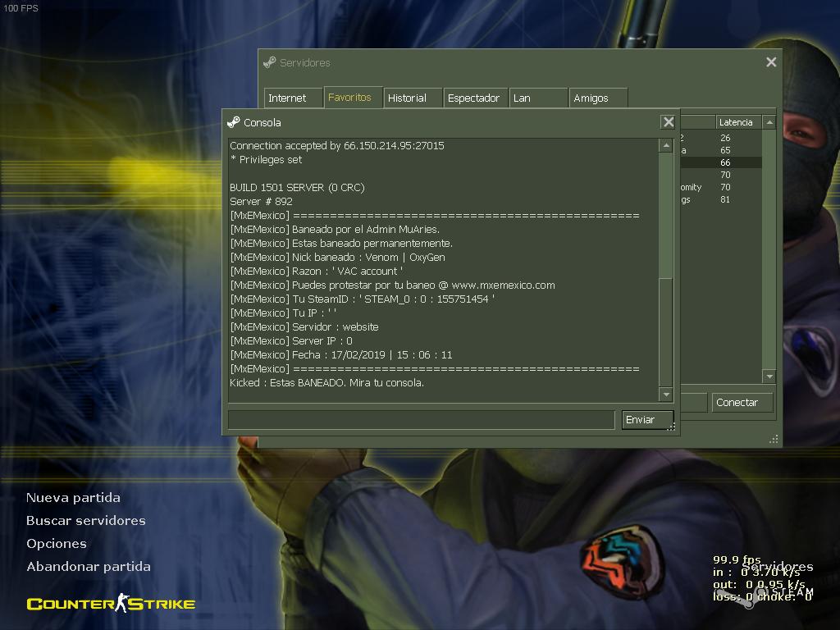Viewport: 840px width, 630px height.
Task: Open the Historial tab
Action: [413, 98]
